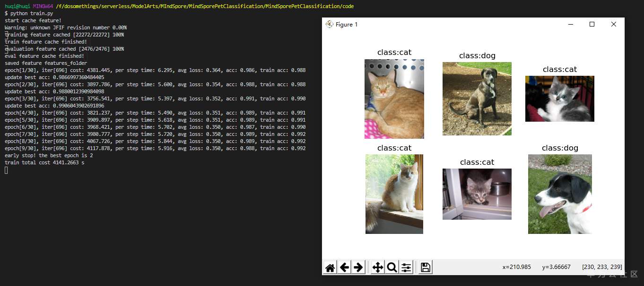Image resolution: width=644 pixels, height=286 pixels.
Task: Click 'class:cat' label above gray kitten
Action: point(560,70)
